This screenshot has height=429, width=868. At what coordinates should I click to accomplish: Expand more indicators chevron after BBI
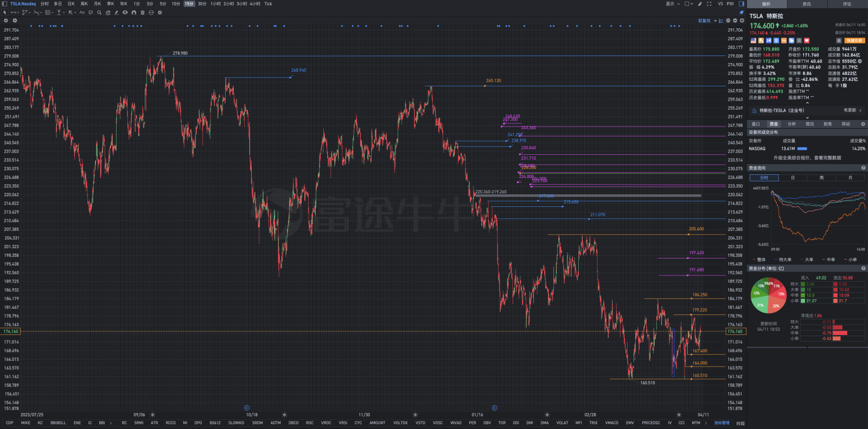pyautogui.click(x=111, y=422)
